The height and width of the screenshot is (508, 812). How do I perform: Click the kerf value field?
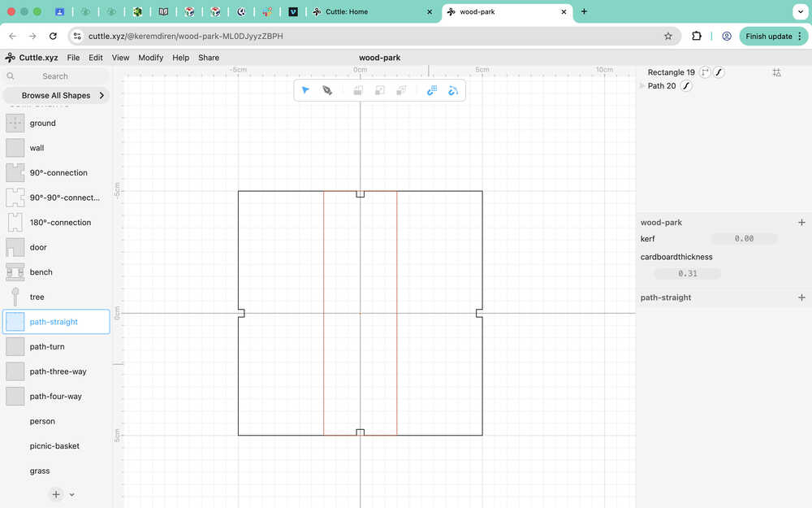click(x=744, y=238)
